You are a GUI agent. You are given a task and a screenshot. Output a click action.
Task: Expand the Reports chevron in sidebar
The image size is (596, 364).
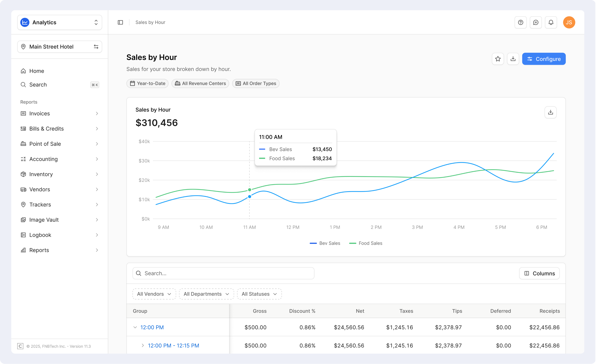(x=97, y=250)
